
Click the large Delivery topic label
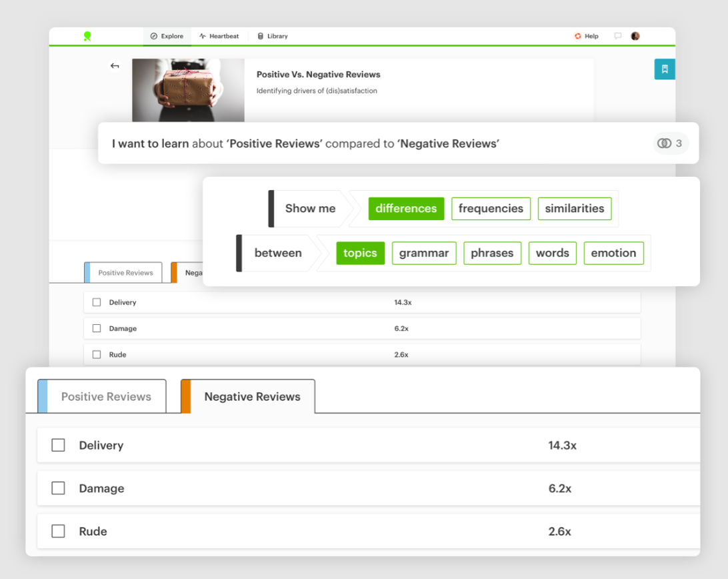tap(101, 446)
